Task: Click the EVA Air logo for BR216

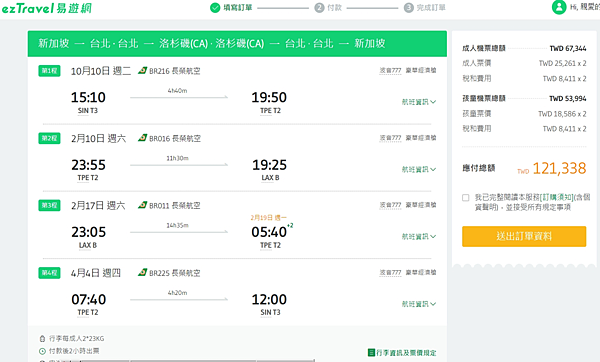Action: 142,70
